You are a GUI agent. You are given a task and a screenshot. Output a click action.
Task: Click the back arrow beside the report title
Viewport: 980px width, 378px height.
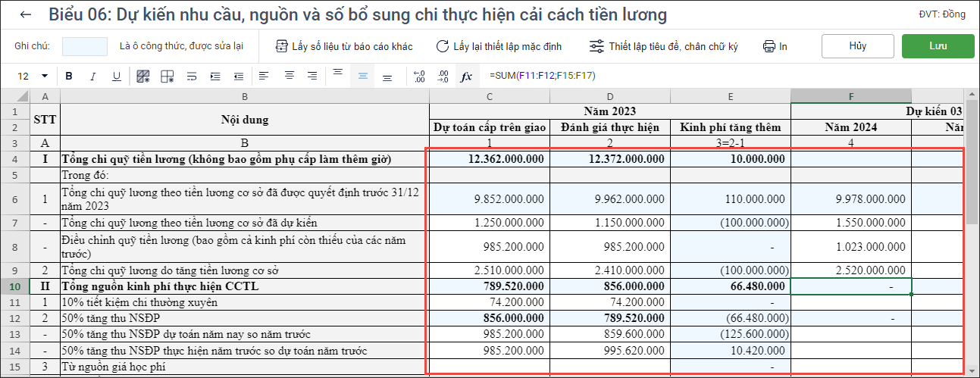pyautogui.click(x=27, y=15)
